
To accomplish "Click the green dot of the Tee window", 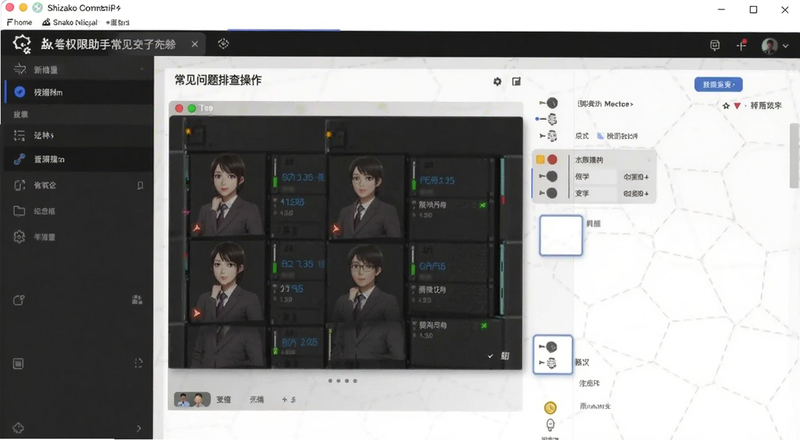I will pyautogui.click(x=192, y=108).
